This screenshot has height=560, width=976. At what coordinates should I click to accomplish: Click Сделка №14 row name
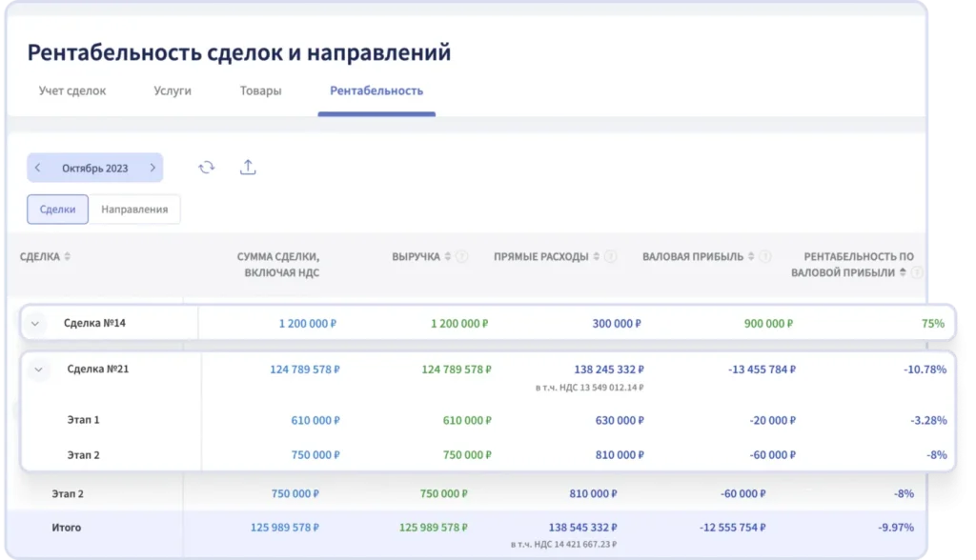[94, 323]
